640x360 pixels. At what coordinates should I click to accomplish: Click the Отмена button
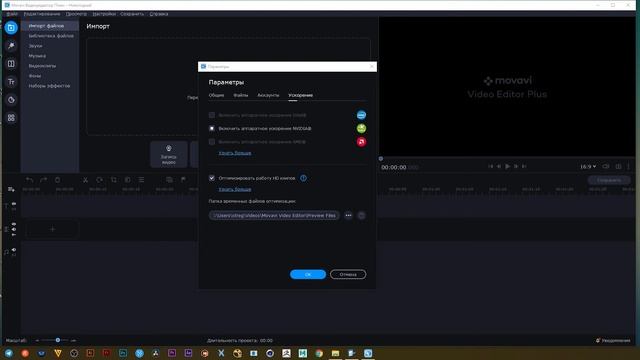coord(348,274)
